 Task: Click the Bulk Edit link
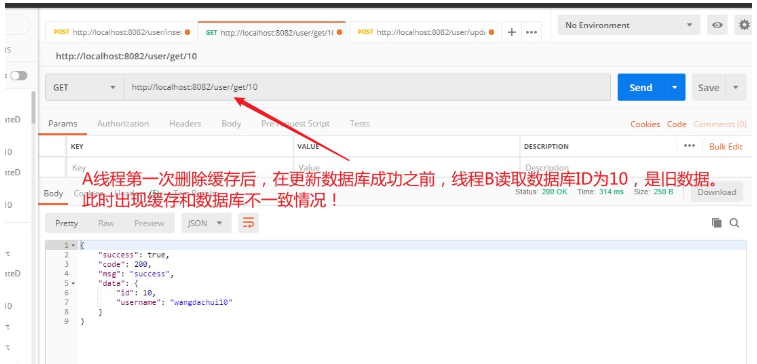tap(726, 146)
